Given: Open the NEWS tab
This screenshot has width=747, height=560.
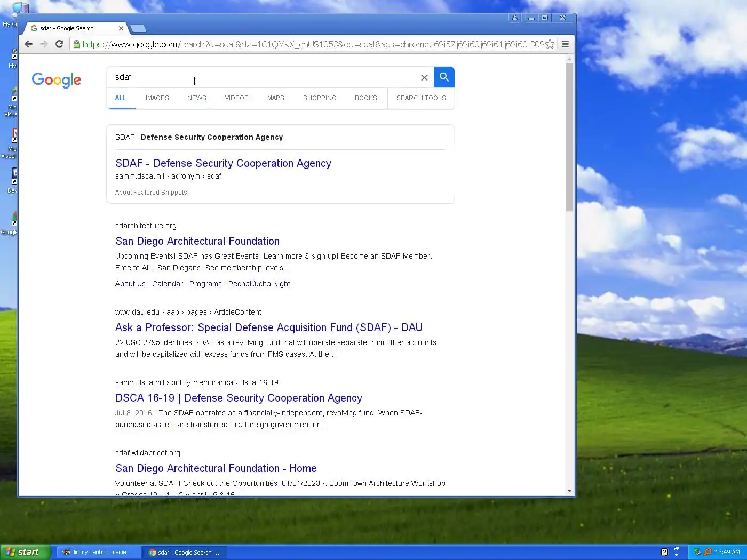Looking at the screenshot, I should click(x=197, y=98).
